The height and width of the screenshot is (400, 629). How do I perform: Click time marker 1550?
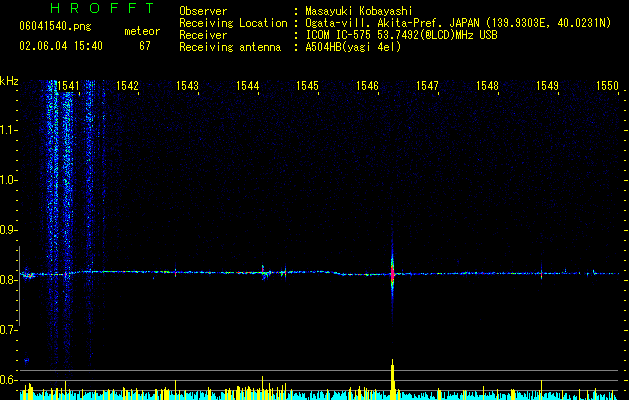[607, 86]
